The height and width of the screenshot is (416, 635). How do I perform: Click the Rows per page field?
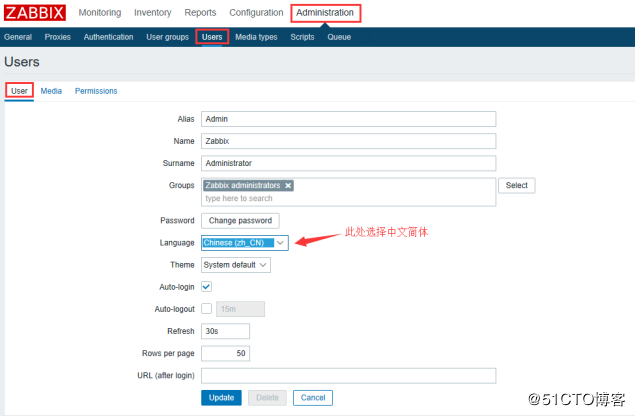click(x=225, y=353)
